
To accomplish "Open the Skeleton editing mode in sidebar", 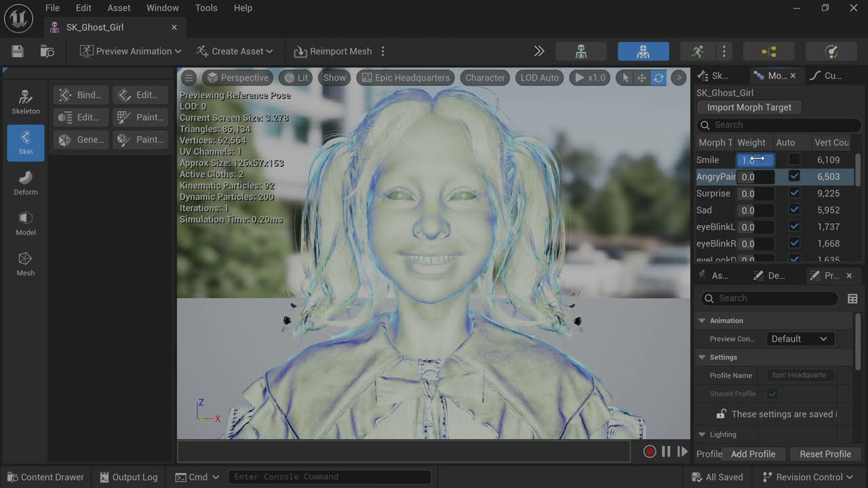I will coord(26,102).
